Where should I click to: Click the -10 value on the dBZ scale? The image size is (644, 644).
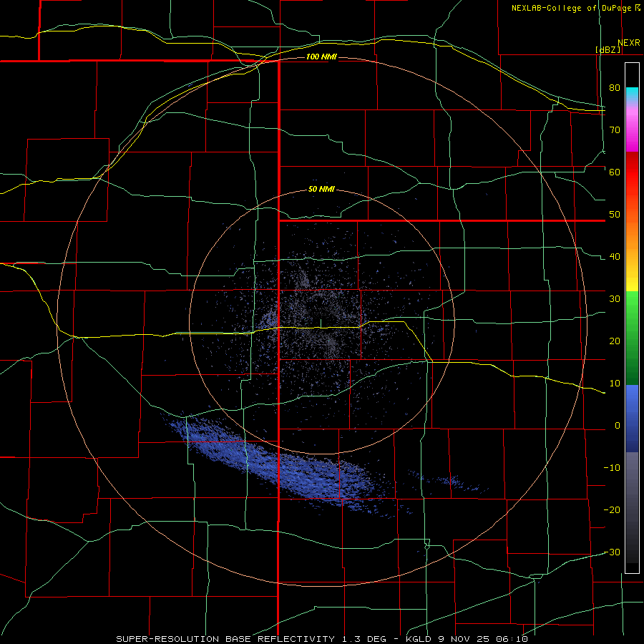[x=612, y=468]
